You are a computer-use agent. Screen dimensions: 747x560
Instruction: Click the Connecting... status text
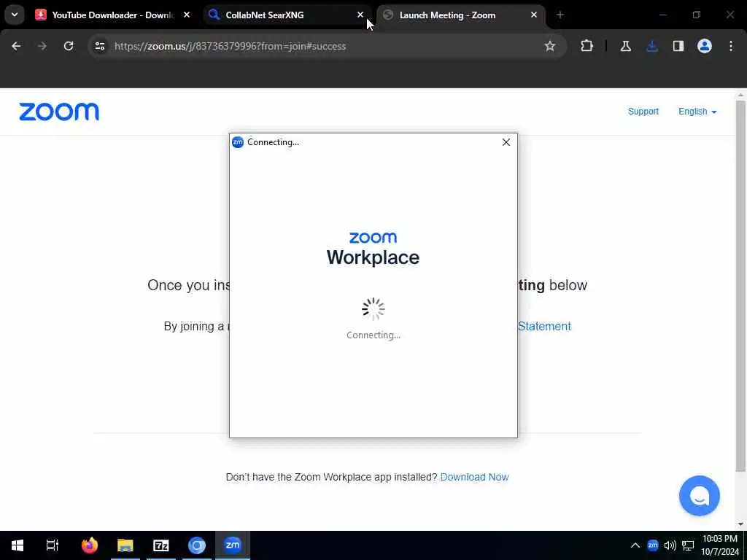(x=373, y=335)
